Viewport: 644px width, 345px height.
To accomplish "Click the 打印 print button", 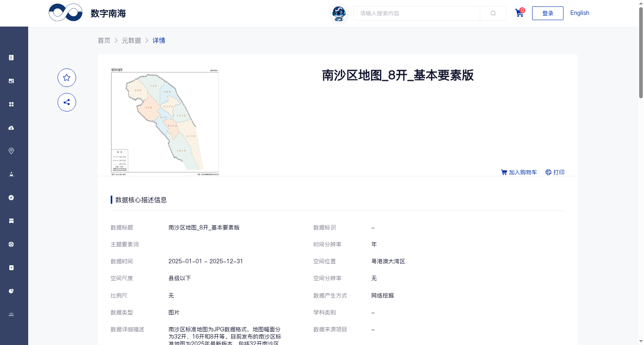I will click(555, 172).
